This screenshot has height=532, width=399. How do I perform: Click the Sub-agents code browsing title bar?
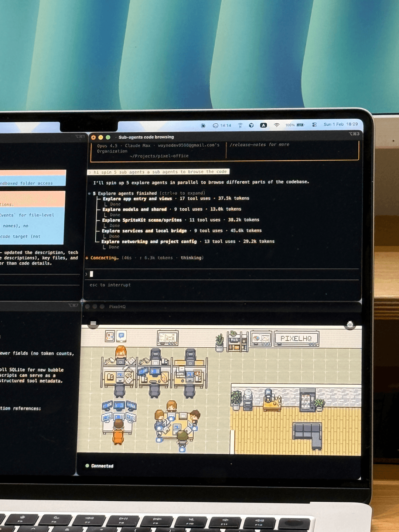[x=146, y=137]
